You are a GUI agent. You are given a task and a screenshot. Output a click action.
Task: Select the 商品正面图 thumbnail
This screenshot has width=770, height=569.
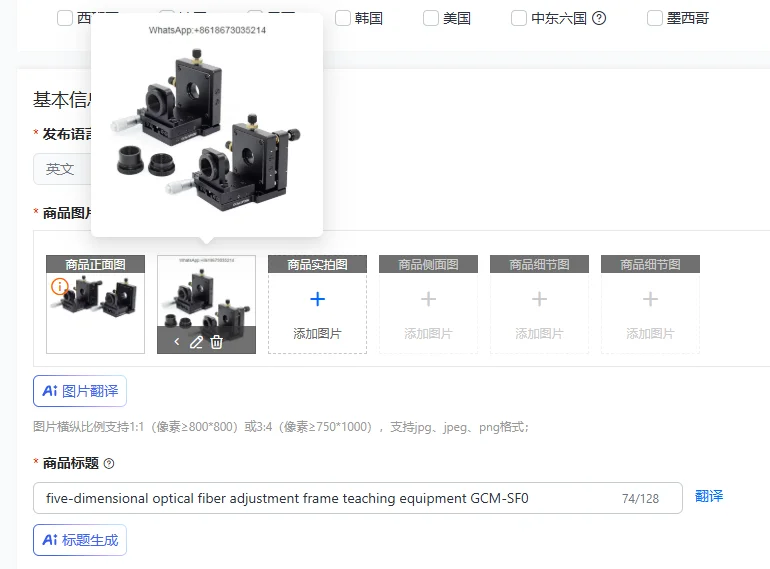[95, 304]
